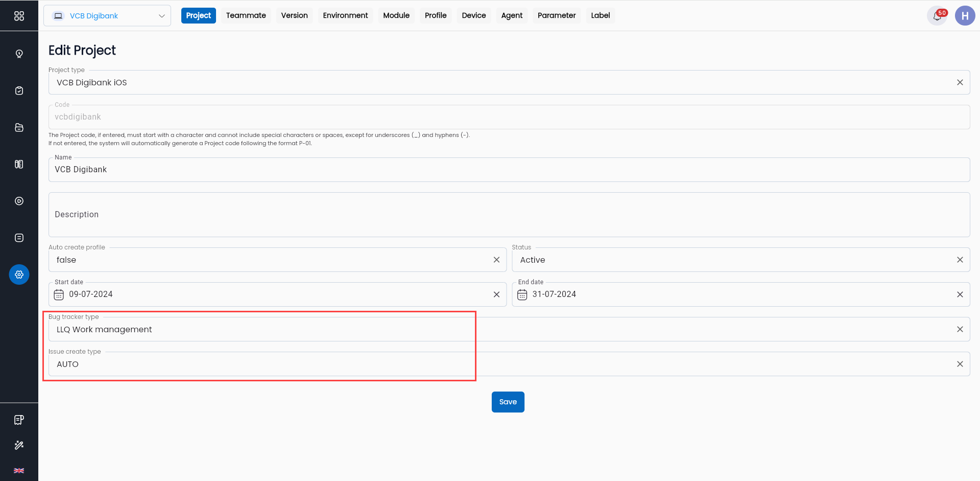The height and width of the screenshot is (481, 980).
Task: Clear the Issue create type value
Action: click(x=960, y=364)
